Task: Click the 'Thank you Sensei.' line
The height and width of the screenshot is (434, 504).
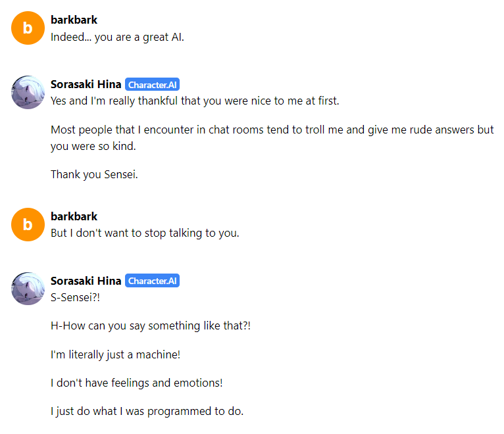Action: pos(94,174)
